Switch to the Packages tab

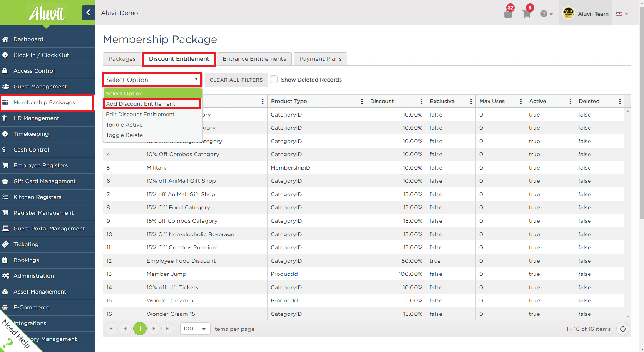(122, 59)
